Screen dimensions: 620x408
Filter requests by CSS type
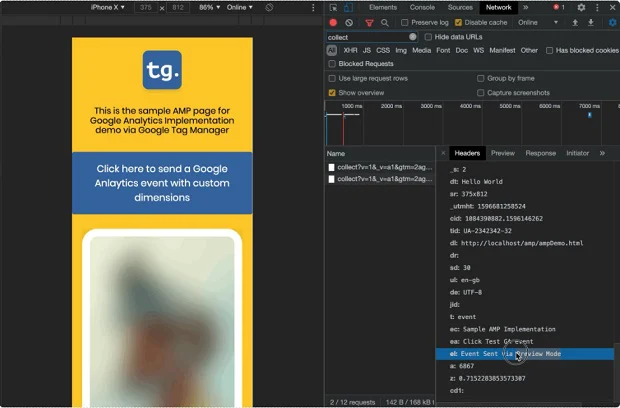(383, 50)
